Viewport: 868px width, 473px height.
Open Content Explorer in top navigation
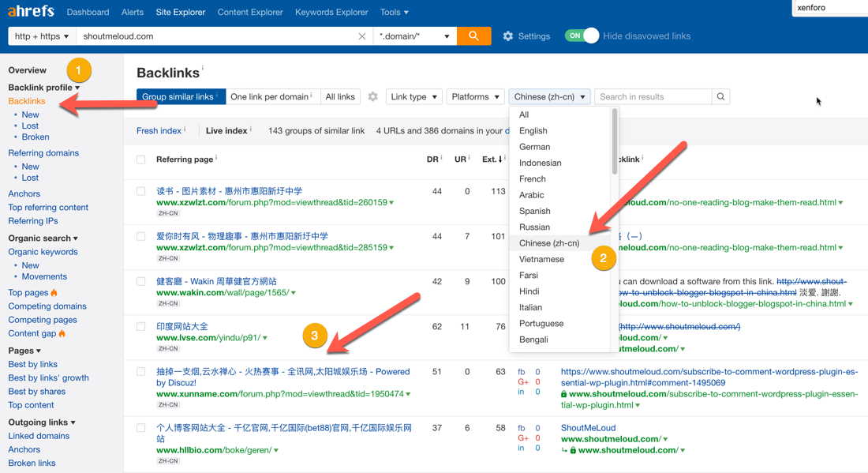pyautogui.click(x=250, y=12)
